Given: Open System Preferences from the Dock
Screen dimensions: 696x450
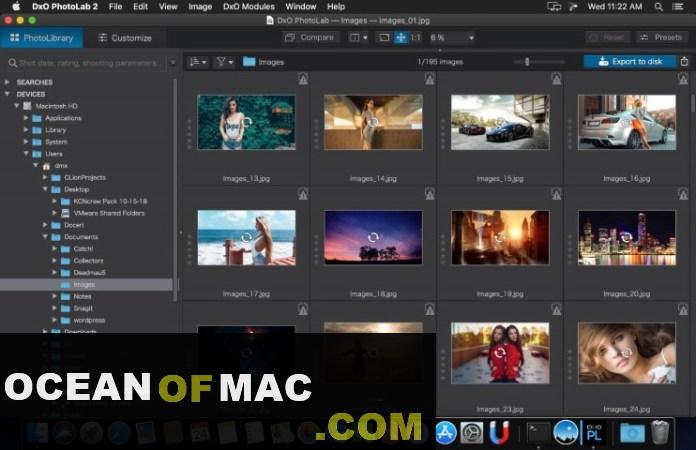Looking at the screenshot, I should 472,432.
